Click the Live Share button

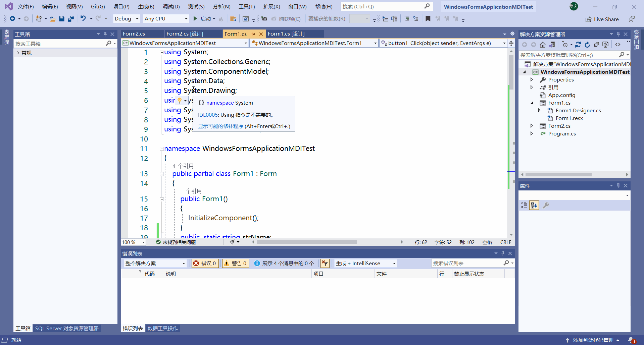[602, 19]
